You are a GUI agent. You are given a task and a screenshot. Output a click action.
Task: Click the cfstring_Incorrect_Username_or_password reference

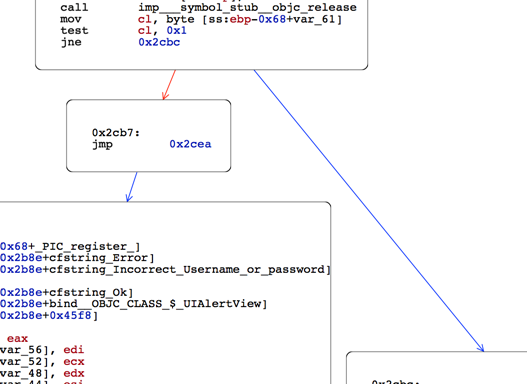(x=187, y=269)
